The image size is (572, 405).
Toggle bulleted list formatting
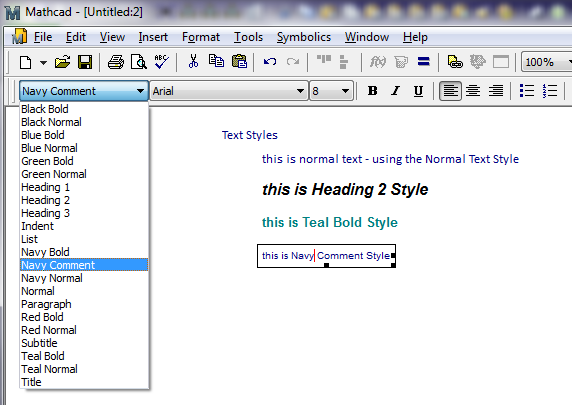coord(527,91)
